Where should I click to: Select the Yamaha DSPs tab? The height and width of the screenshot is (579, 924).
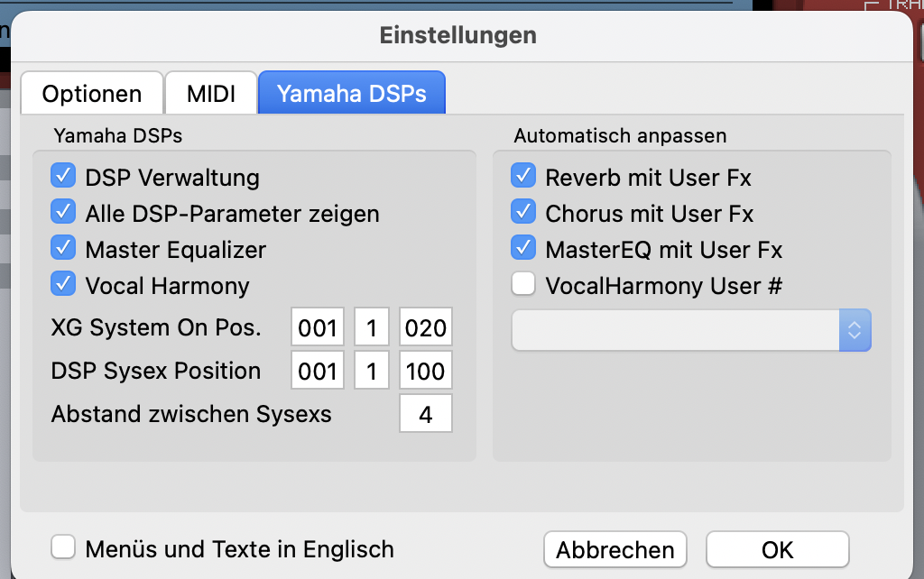coord(351,94)
